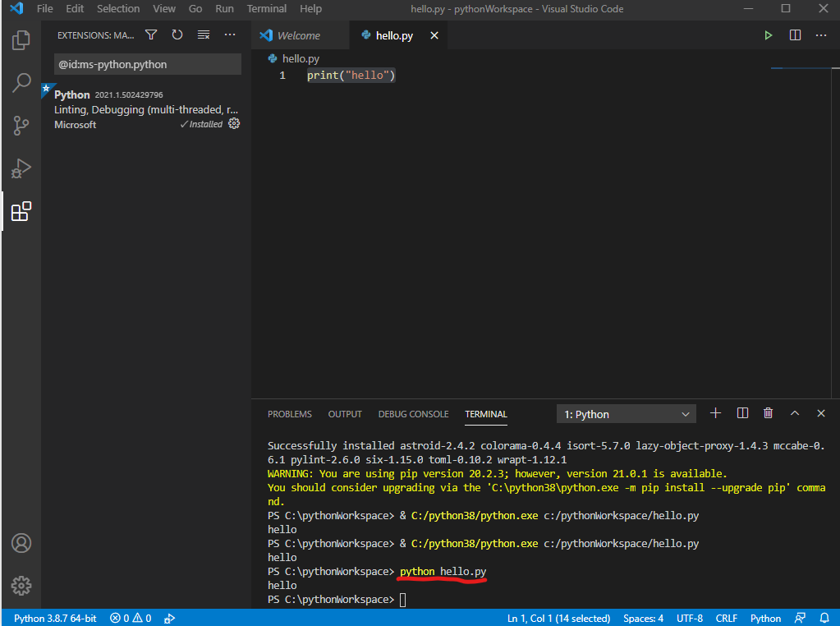Select the Python extension entry
Image resolution: width=840 pixels, height=626 pixels.
[146, 109]
